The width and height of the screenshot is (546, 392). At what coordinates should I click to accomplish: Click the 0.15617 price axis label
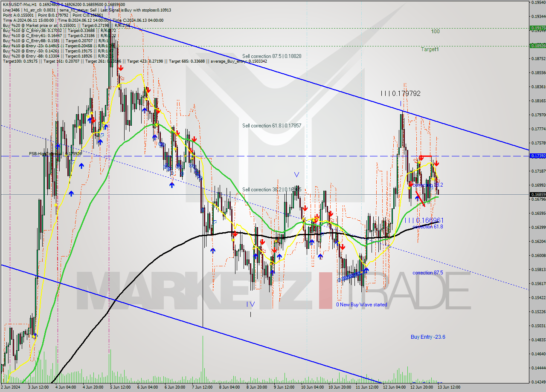click(x=538, y=283)
